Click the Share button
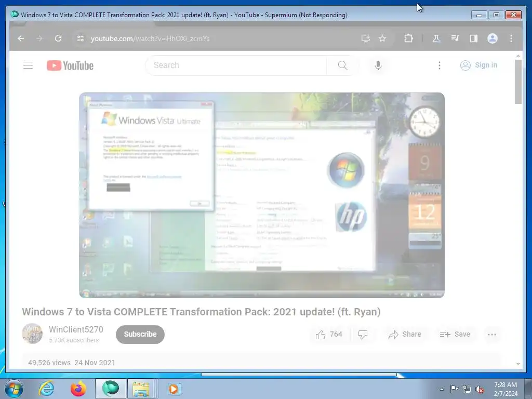This screenshot has height=399, width=532. click(405, 335)
